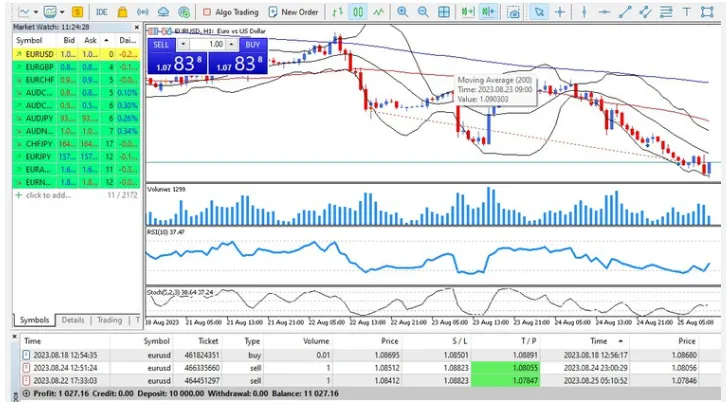Expand the template dropdown arrow in toolbar
727x404 pixels.
pyautogui.click(x=63, y=12)
